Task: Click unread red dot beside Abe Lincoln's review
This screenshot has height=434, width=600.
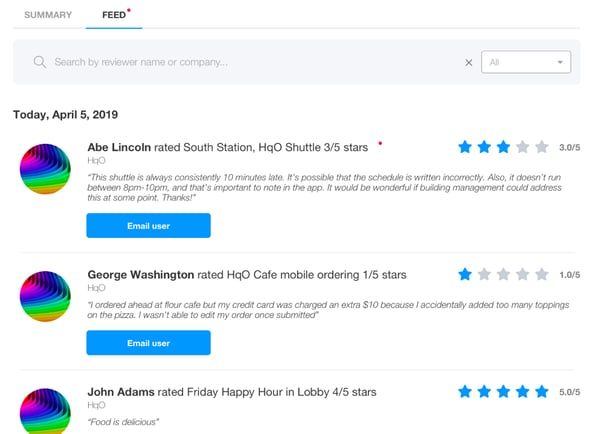Action: (x=380, y=144)
